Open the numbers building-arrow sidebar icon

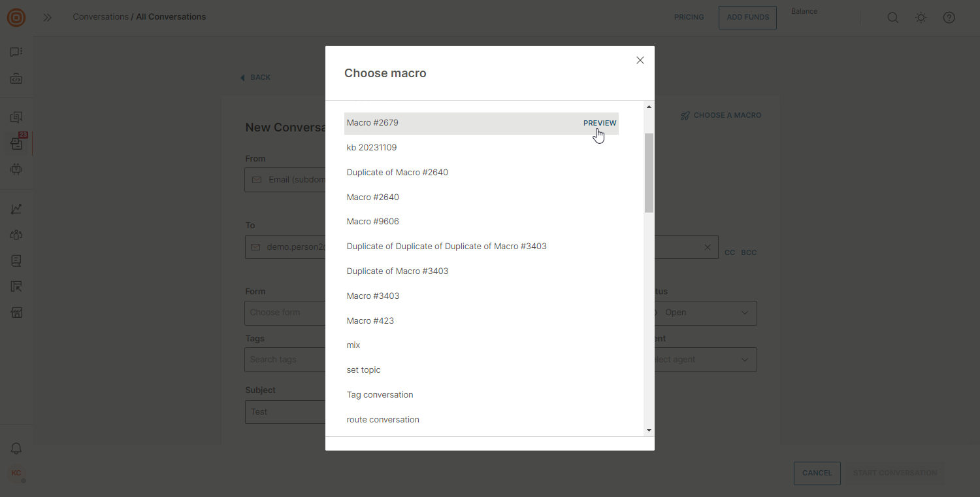16,286
